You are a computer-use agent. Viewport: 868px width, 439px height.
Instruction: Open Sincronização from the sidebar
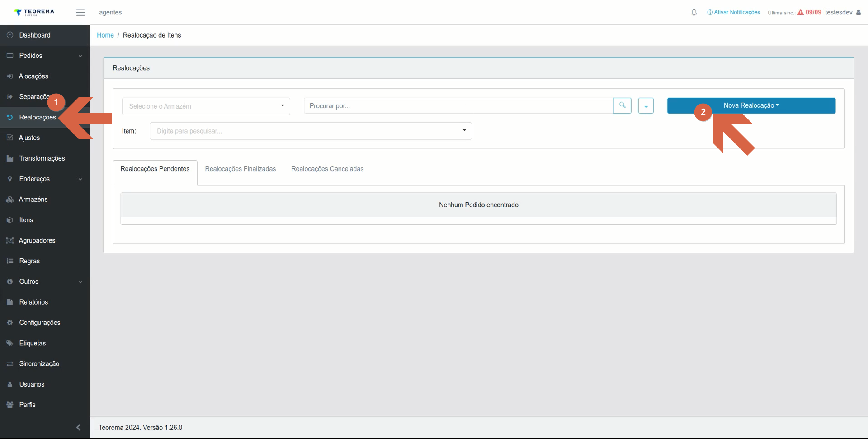pyautogui.click(x=44, y=364)
